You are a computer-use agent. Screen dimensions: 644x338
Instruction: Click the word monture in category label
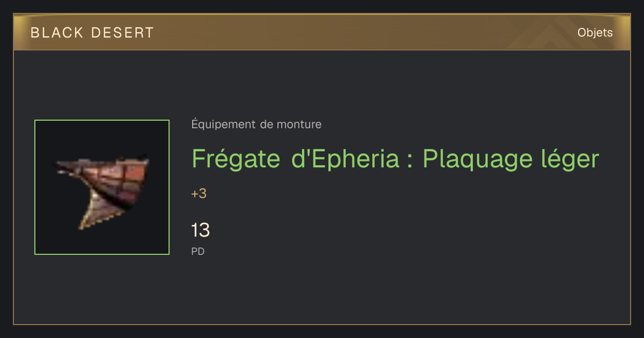[x=299, y=124]
